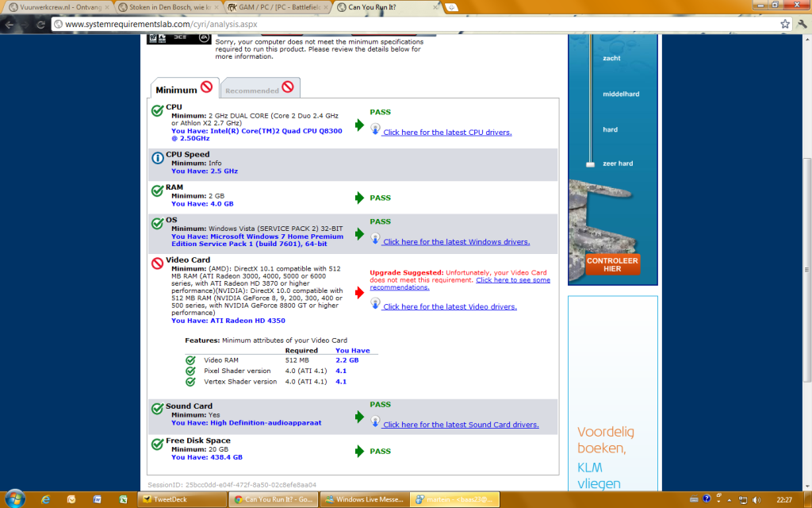
Task: Click the green check icon beside Sound Card
Action: pyautogui.click(x=158, y=410)
